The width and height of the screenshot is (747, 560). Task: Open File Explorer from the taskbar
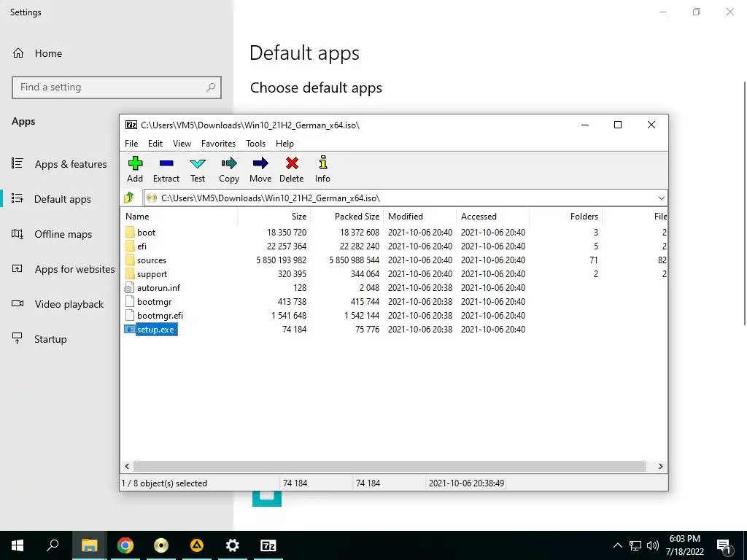tap(90, 545)
